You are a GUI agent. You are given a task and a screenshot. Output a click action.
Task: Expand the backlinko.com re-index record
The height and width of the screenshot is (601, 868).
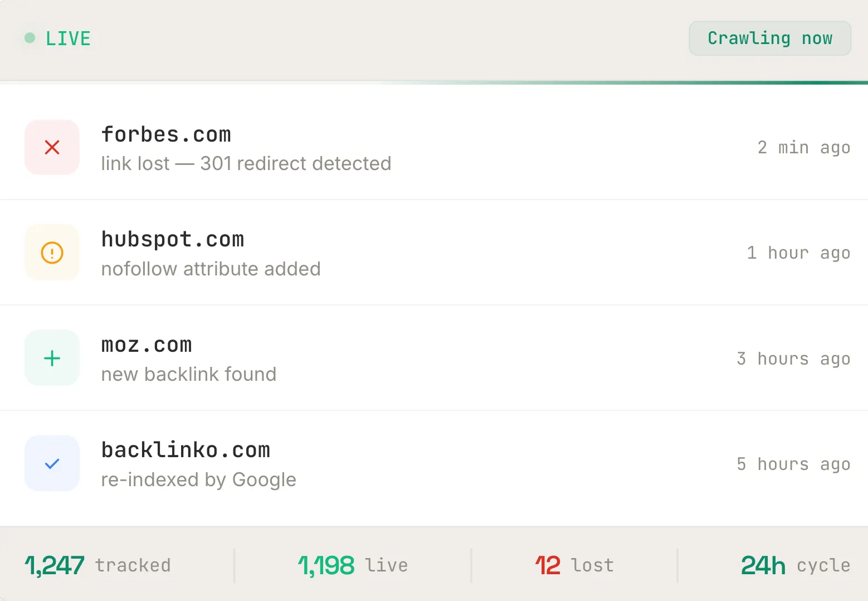390,463
